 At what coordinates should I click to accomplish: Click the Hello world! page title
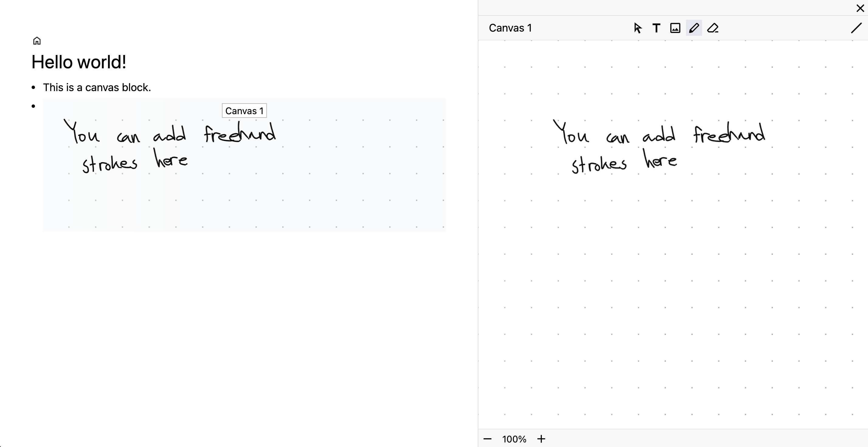[78, 62]
